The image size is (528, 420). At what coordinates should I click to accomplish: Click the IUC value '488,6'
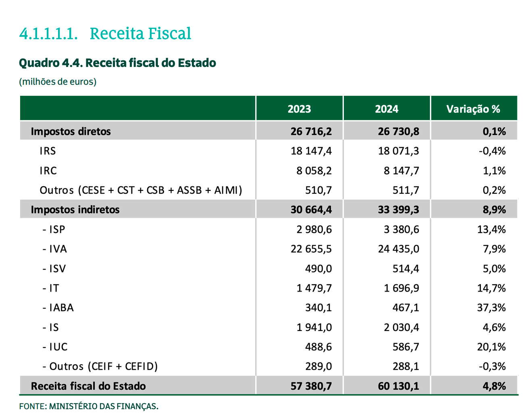(318, 347)
